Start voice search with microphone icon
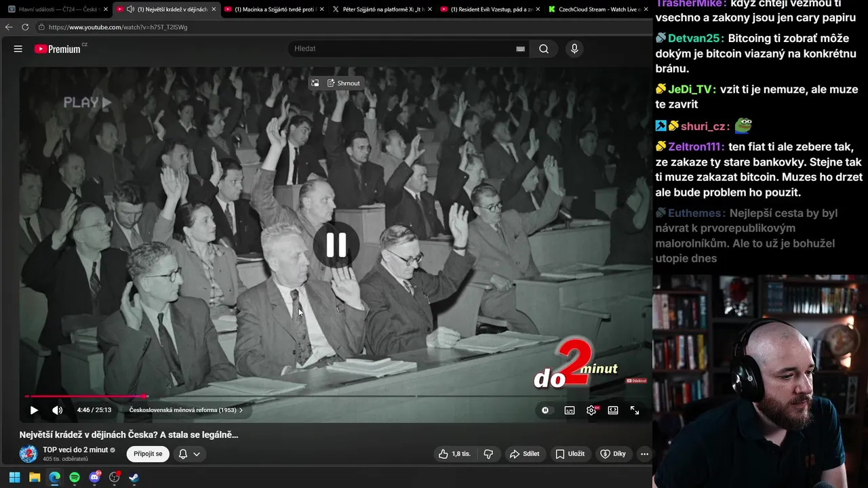Image resolution: width=868 pixels, height=488 pixels. 574,49
